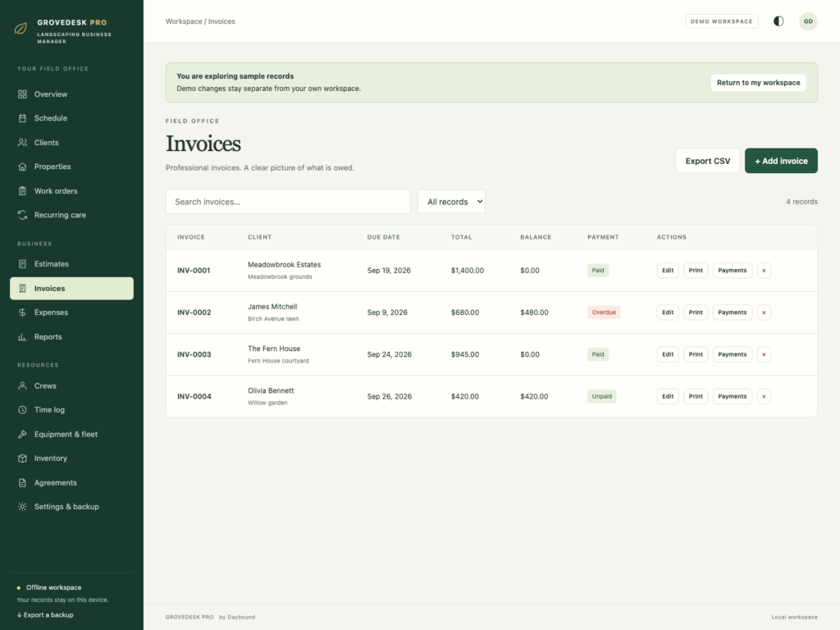The width and height of the screenshot is (840, 630).
Task: Click the Olivia Bennett client name
Action: point(271,390)
